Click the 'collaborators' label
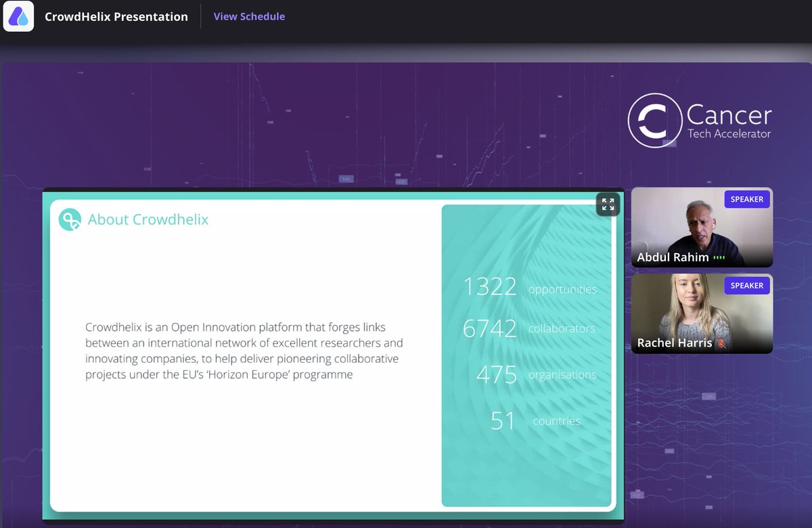 pos(562,328)
